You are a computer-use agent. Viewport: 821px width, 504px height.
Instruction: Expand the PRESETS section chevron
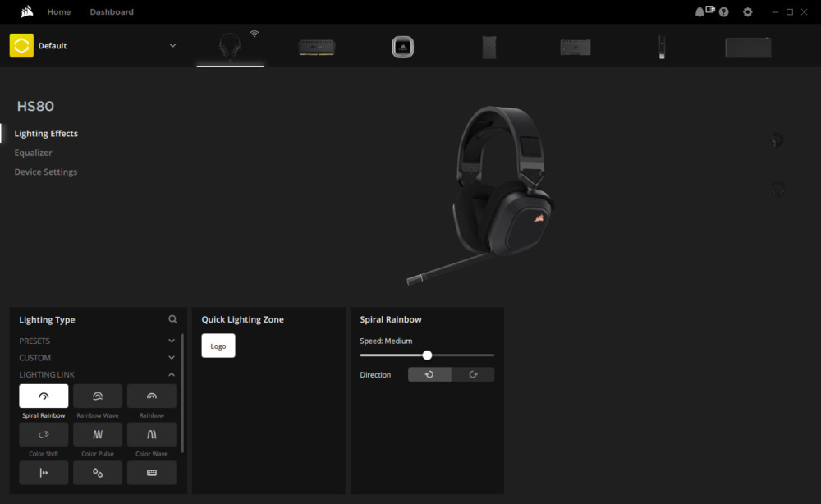coord(172,341)
